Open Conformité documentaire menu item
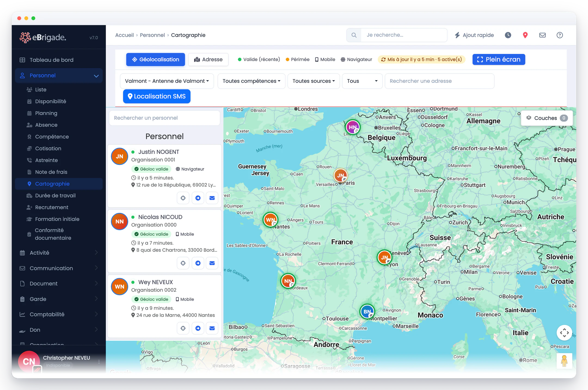588x390 pixels. pos(59,234)
